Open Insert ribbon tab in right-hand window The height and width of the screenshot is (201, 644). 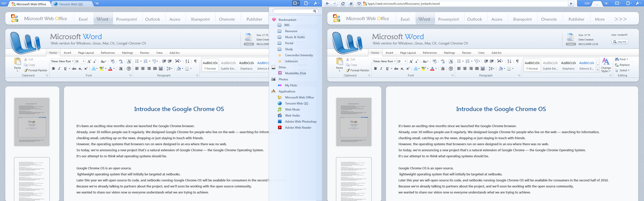(x=389, y=53)
